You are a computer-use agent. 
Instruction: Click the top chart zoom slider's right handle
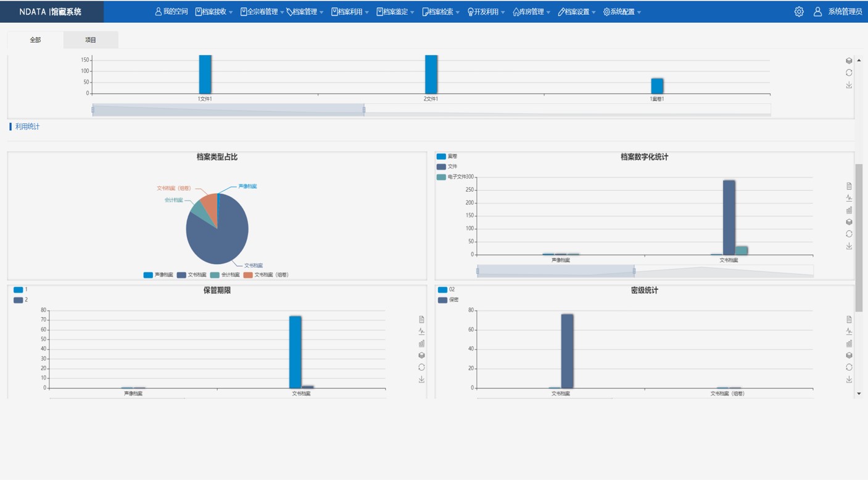tap(364, 110)
